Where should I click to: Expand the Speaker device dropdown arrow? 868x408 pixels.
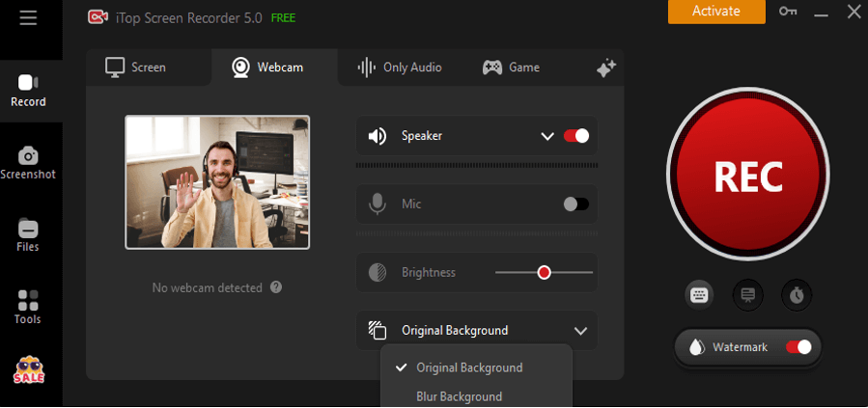(x=547, y=136)
